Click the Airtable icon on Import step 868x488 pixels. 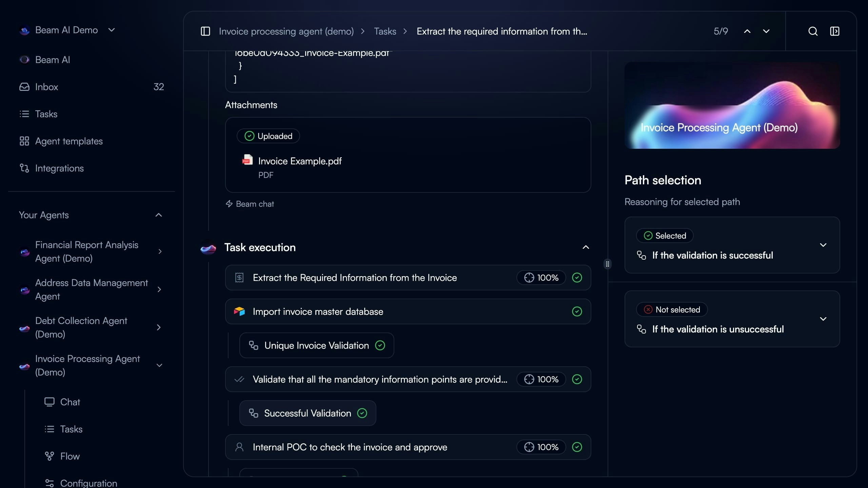[x=239, y=311]
